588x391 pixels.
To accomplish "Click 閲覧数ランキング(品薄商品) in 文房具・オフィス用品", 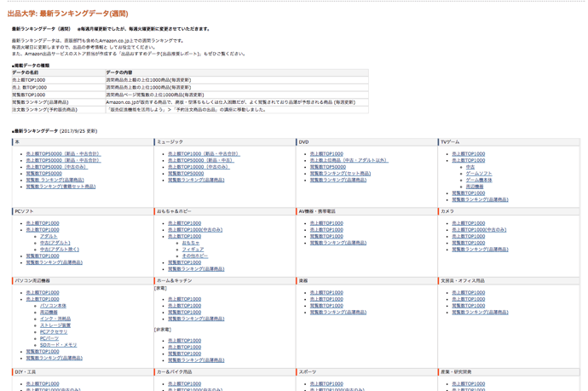I will pos(480,313).
